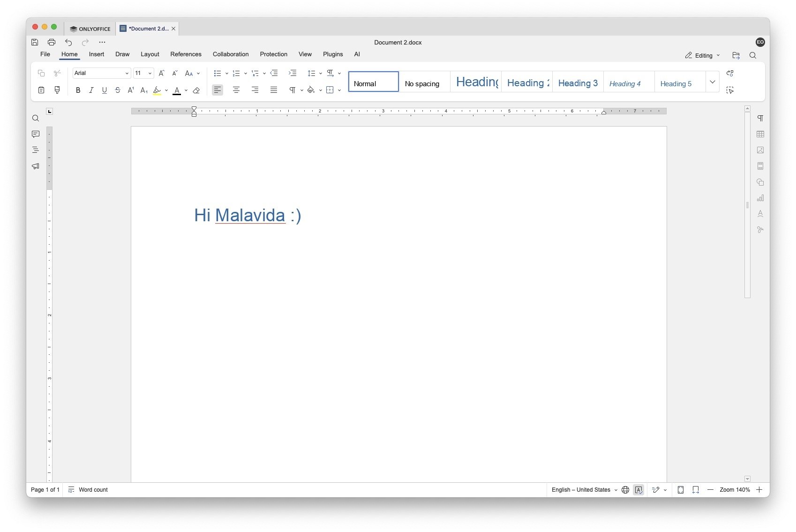Zoom in using the plus control

pyautogui.click(x=759, y=490)
